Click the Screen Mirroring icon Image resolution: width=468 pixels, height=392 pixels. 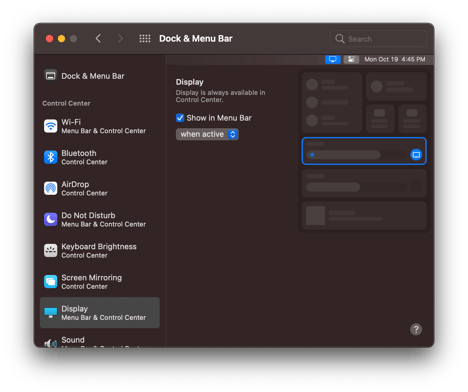(x=51, y=282)
